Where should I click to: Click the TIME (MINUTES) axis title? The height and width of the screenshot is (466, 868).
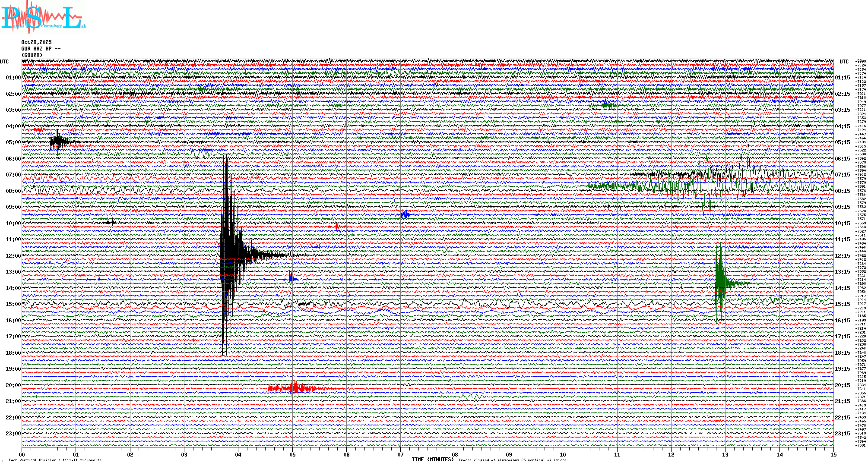coord(432,460)
